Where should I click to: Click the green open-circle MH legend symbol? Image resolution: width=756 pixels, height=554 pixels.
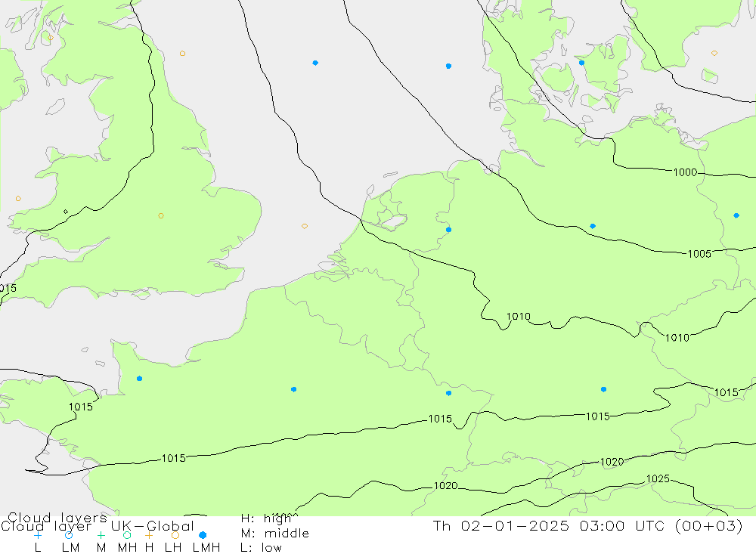click(x=127, y=535)
